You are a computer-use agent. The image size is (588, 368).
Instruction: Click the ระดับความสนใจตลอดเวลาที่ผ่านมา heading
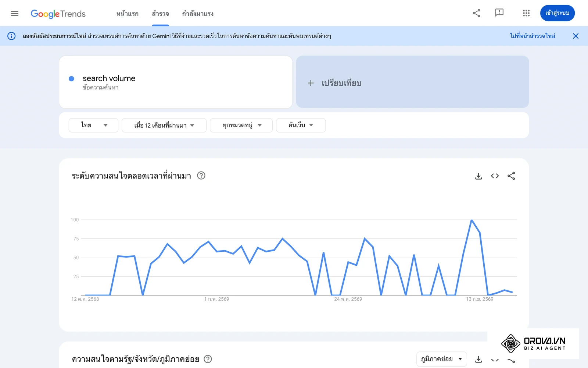[x=131, y=176]
